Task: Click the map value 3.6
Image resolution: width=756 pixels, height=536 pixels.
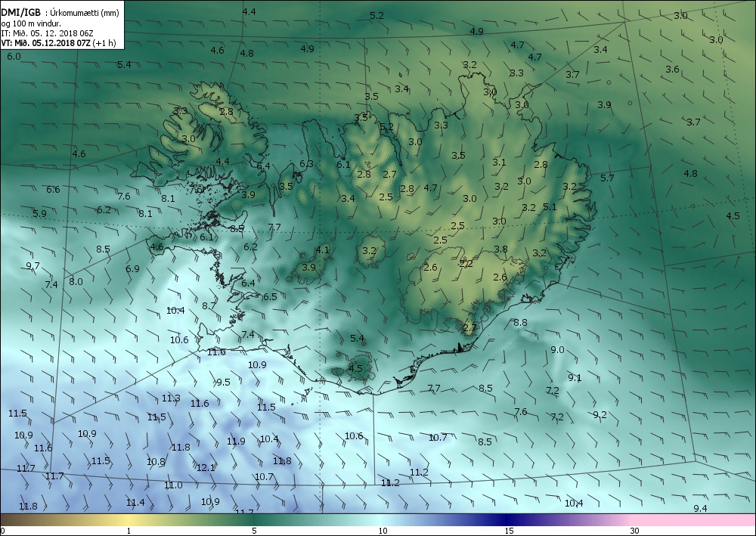Action: 673,70
